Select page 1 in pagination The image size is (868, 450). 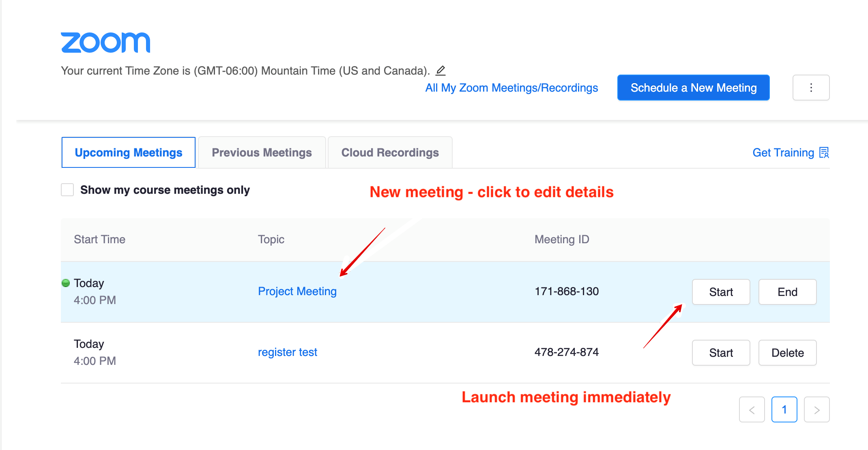pyautogui.click(x=784, y=409)
